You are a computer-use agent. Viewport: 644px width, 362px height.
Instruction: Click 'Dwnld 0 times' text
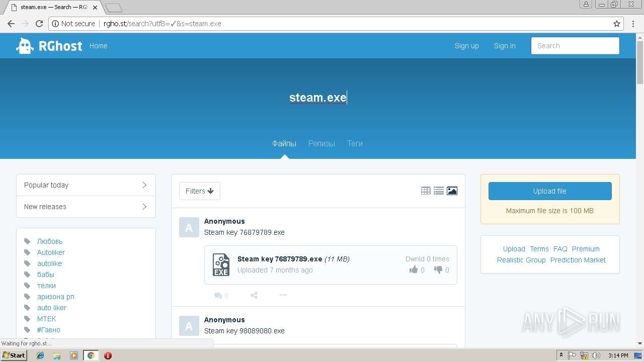427,259
